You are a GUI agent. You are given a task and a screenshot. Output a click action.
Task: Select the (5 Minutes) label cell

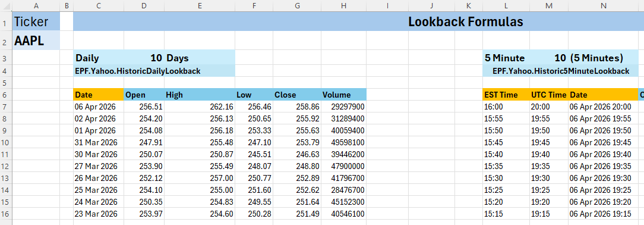pos(604,58)
